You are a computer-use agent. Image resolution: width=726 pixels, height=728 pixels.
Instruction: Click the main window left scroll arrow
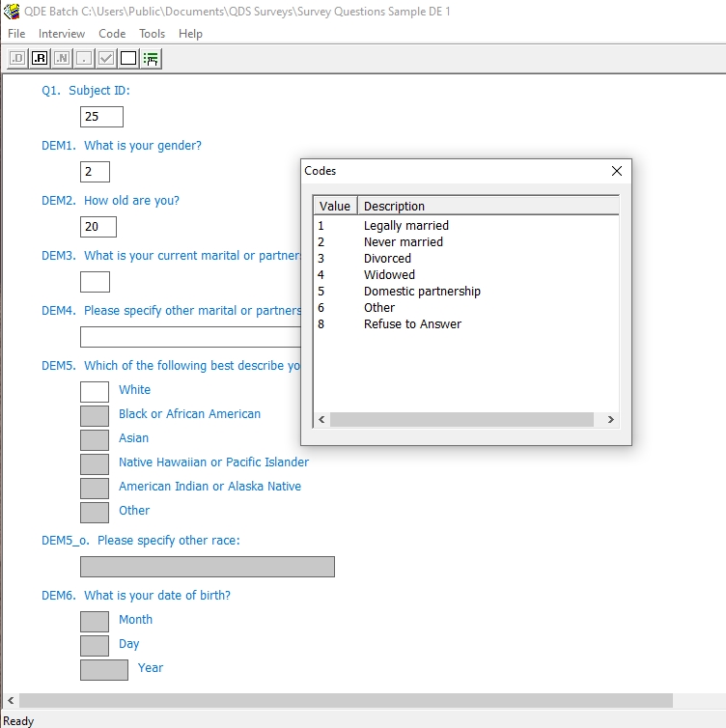11,700
